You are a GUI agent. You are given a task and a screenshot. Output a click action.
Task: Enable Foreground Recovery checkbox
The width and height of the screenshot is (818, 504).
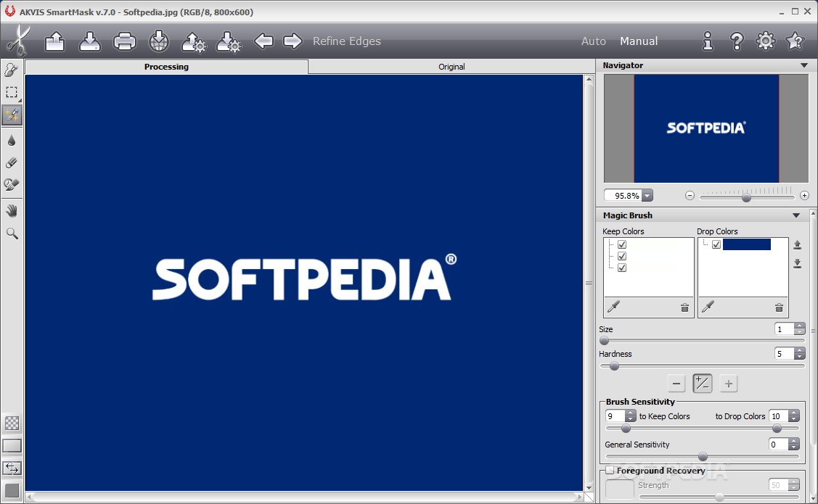[610, 470]
